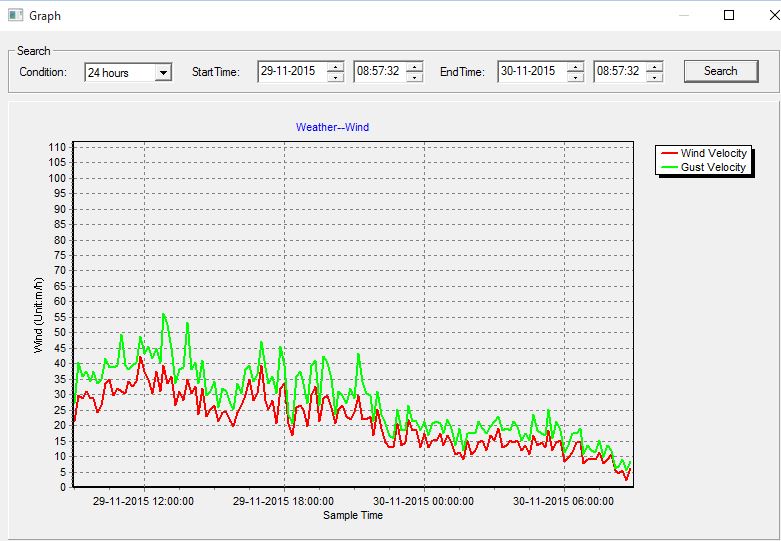This screenshot has height=541, width=781.
Task: Maximize the Graph window
Action: (729, 15)
